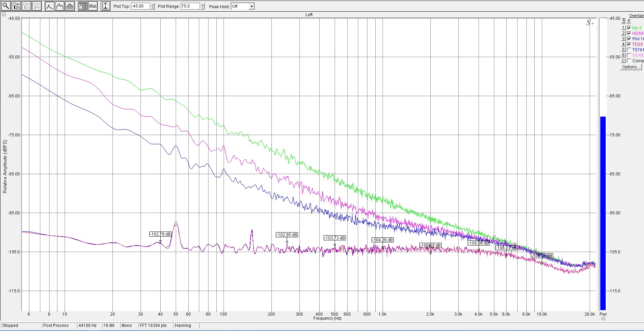Click the Overlays panel heading
Screen dimensions: 644x331
point(636,16)
